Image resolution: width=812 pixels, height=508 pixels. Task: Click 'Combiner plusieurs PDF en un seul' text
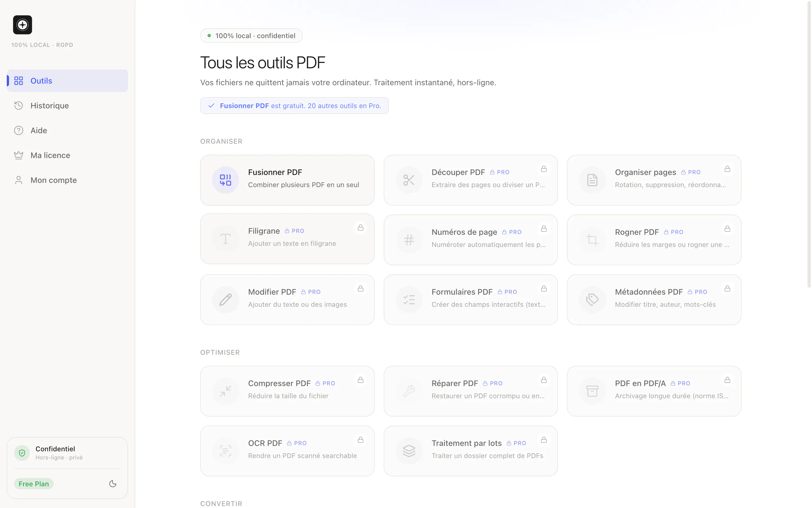coord(304,185)
